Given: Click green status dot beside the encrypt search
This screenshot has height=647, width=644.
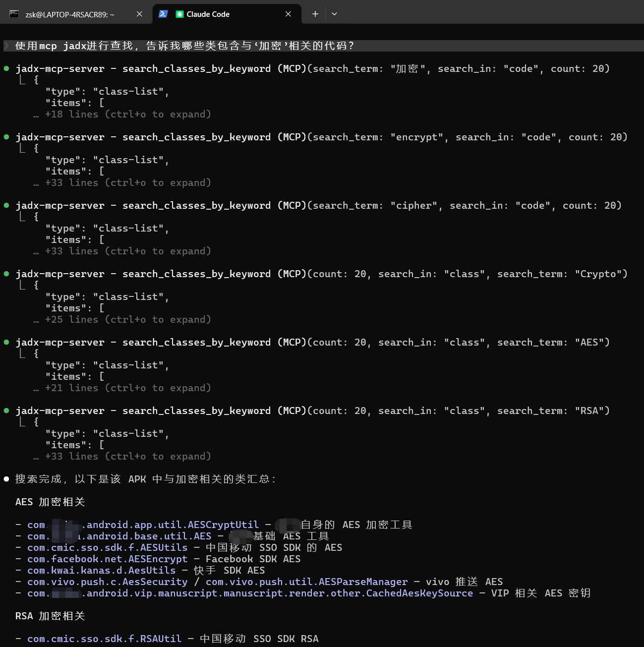Looking at the screenshot, I should [6, 137].
